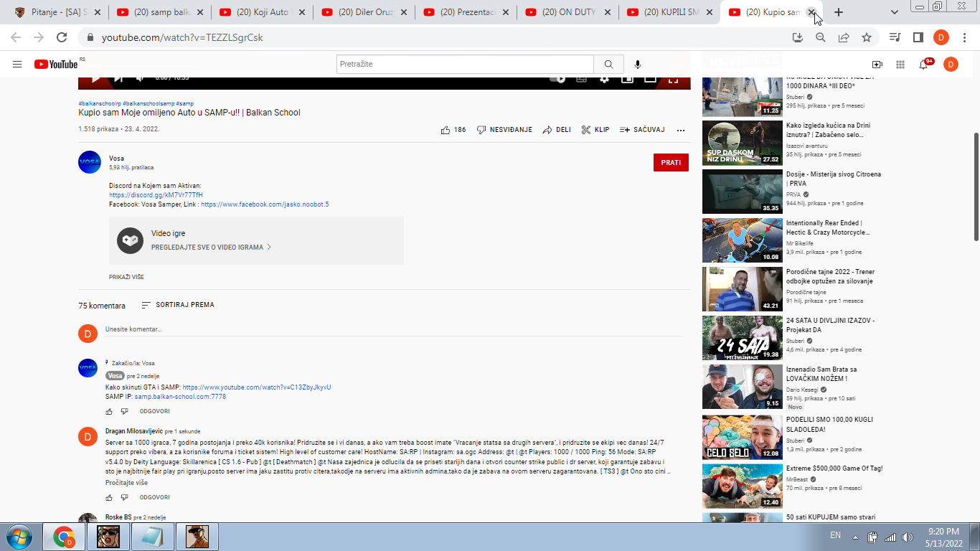980x551 pixels.
Task: Open 'Dosije - Misterija sivog Citroena' thumbnail
Action: coord(743,192)
